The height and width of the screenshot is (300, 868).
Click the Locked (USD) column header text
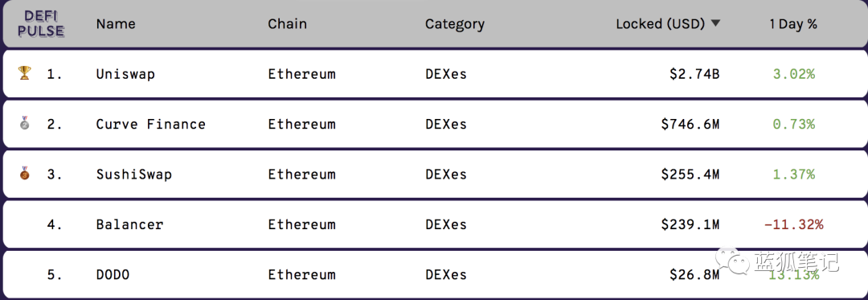[661, 24]
